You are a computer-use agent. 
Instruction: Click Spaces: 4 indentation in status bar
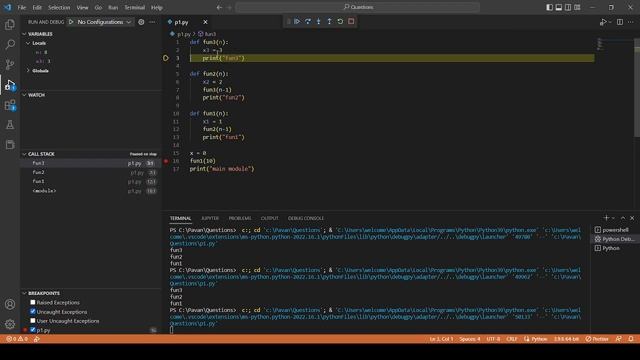point(469,339)
